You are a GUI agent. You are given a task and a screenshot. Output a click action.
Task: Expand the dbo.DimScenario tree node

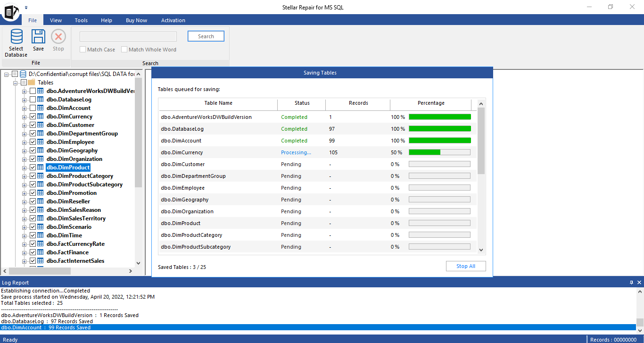coord(25,227)
